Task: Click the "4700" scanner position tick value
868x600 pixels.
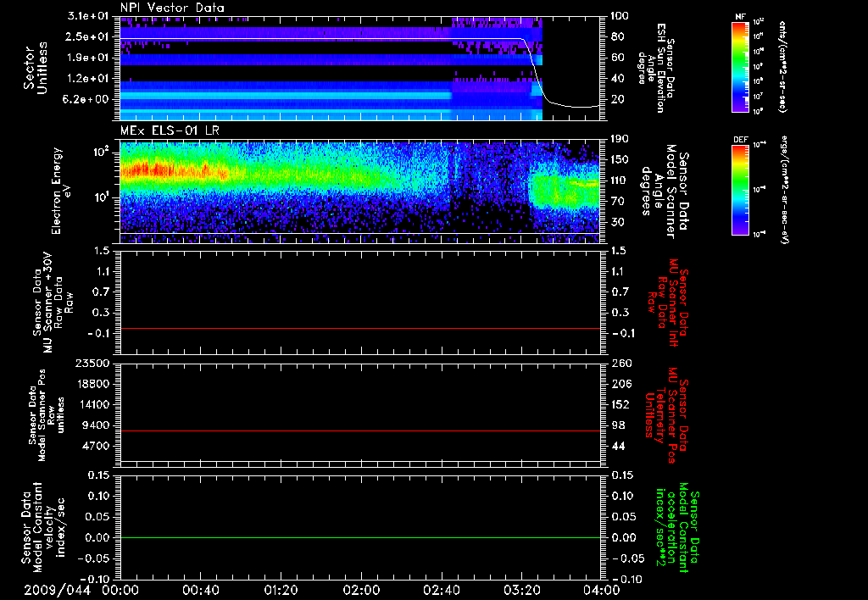Action: point(95,446)
